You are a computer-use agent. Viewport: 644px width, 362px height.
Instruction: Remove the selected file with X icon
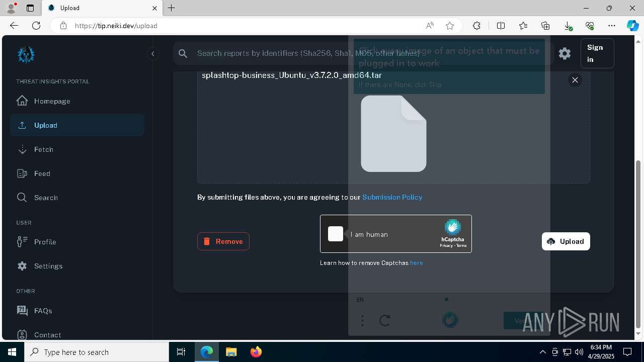[575, 80]
